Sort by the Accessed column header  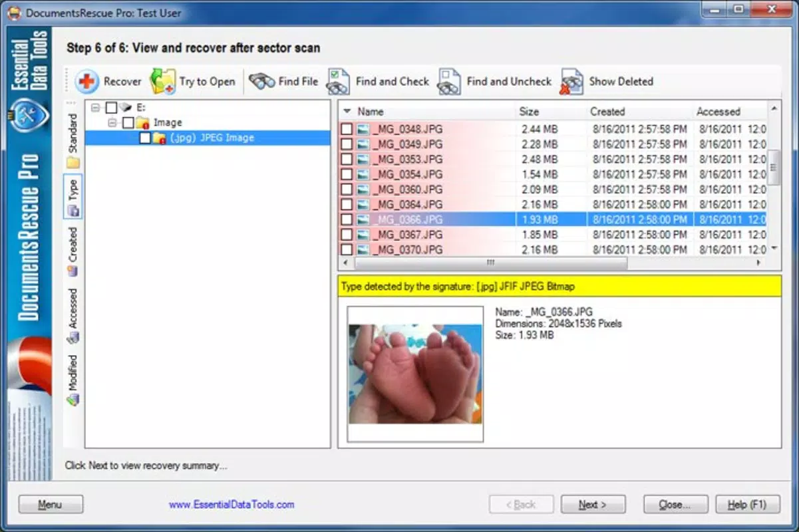[x=729, y=111]
